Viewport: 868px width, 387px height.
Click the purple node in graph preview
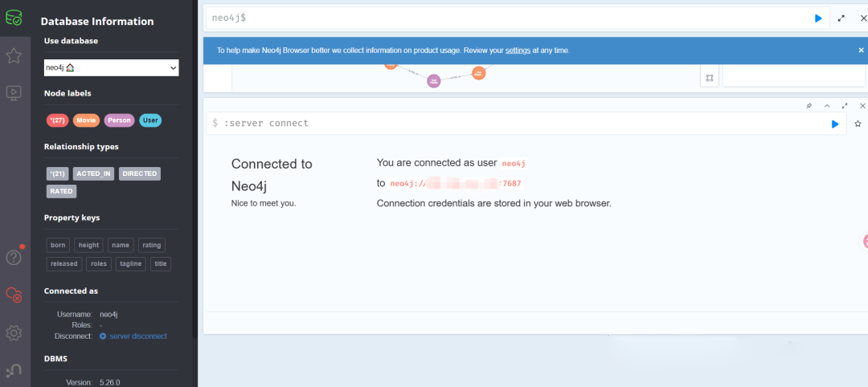pos(434,81)
